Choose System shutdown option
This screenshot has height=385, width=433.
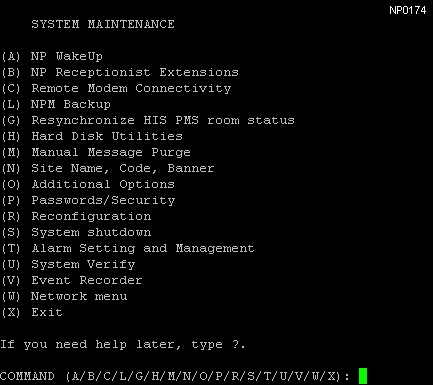tap(76, 232)
